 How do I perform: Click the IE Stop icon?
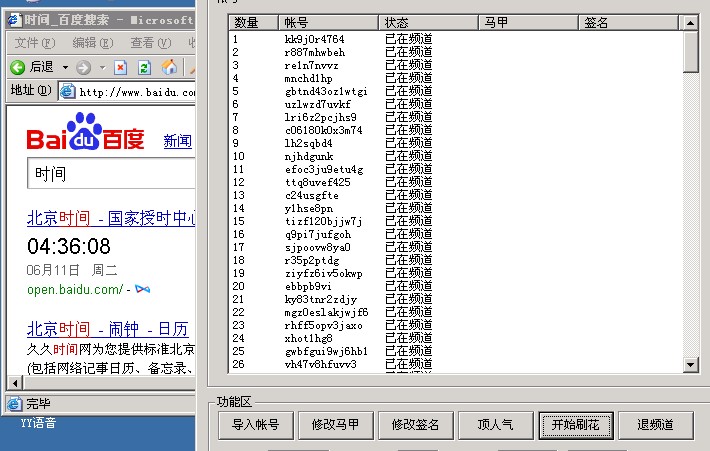(120, 68)
